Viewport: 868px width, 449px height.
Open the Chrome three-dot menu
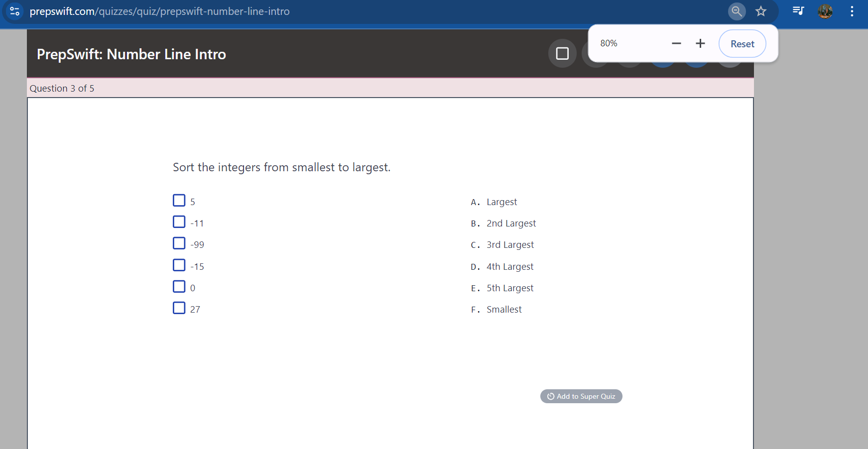pos(852,11)
